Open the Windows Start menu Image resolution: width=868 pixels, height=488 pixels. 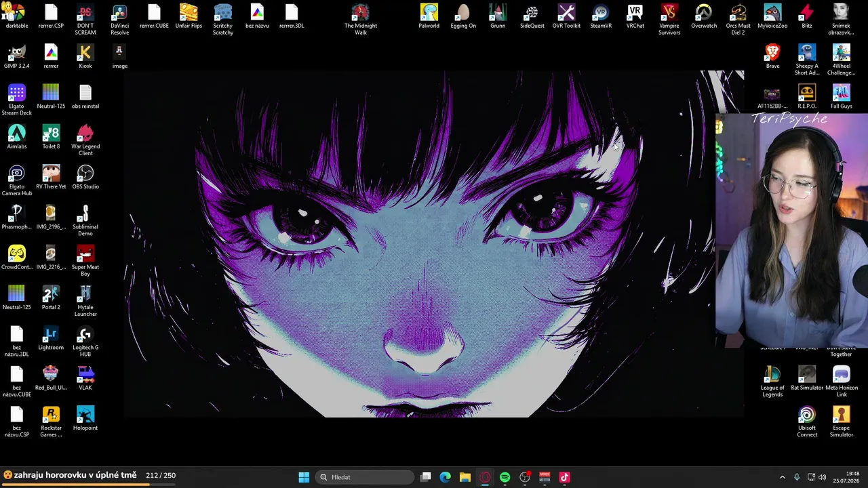click(x=304, y=477)
